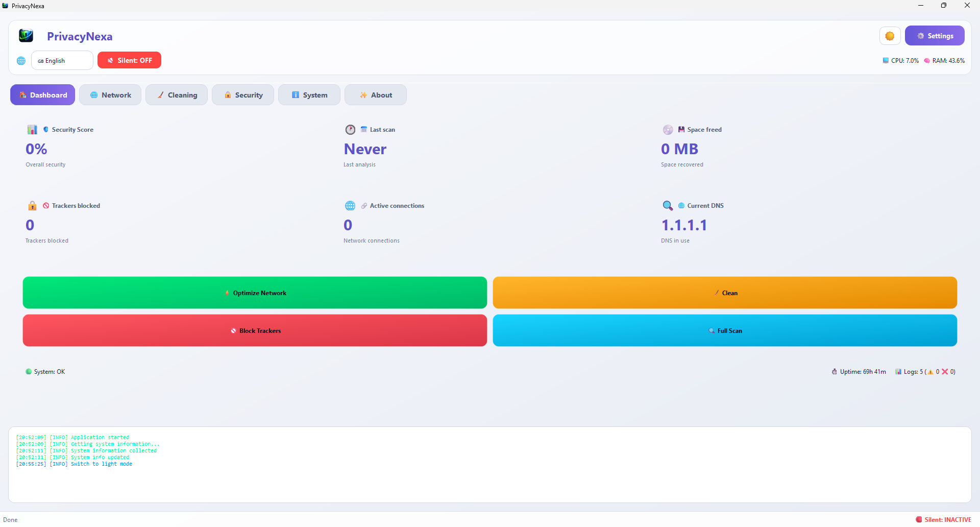Click the Optimize Network button
Image resolution: width=980 pixels, height=527 pixels.
[255, 293]
